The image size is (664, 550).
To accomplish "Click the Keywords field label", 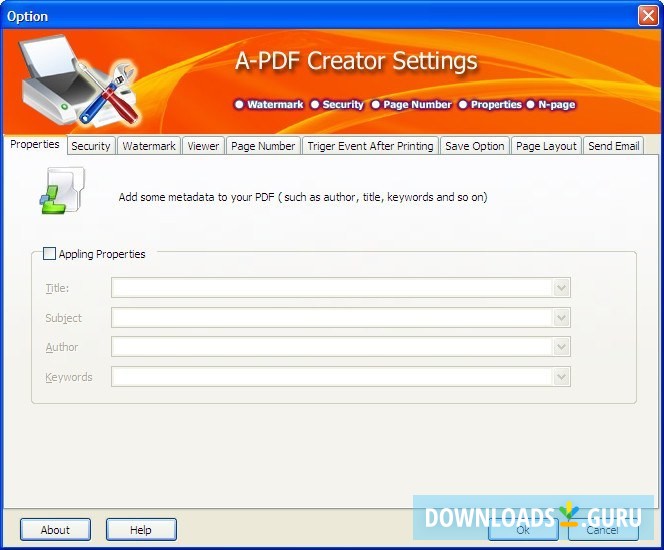I will [69, 377].
